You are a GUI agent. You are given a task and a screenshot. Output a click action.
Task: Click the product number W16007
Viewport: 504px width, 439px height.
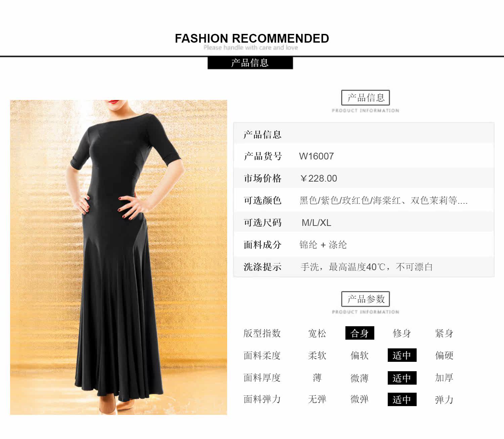point(317,156)
